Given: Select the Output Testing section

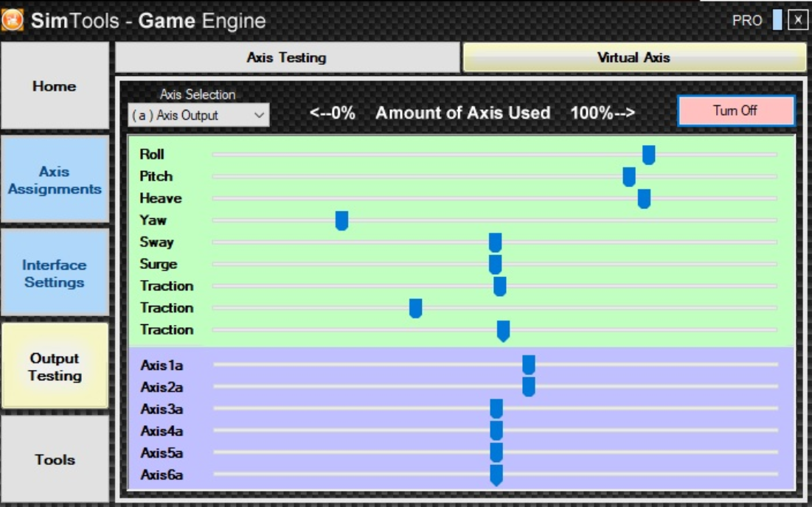Looking at the screenshot, I should click(x=55, y=366).
